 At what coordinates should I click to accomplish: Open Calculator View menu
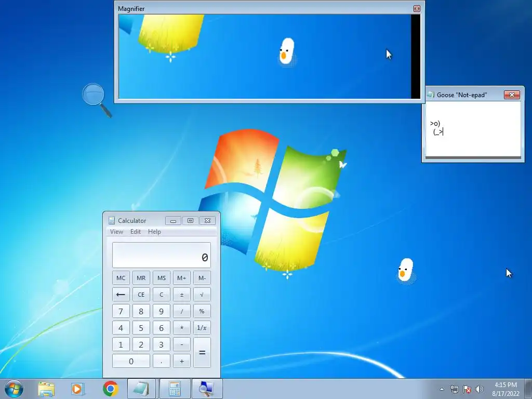coord(116,232)
